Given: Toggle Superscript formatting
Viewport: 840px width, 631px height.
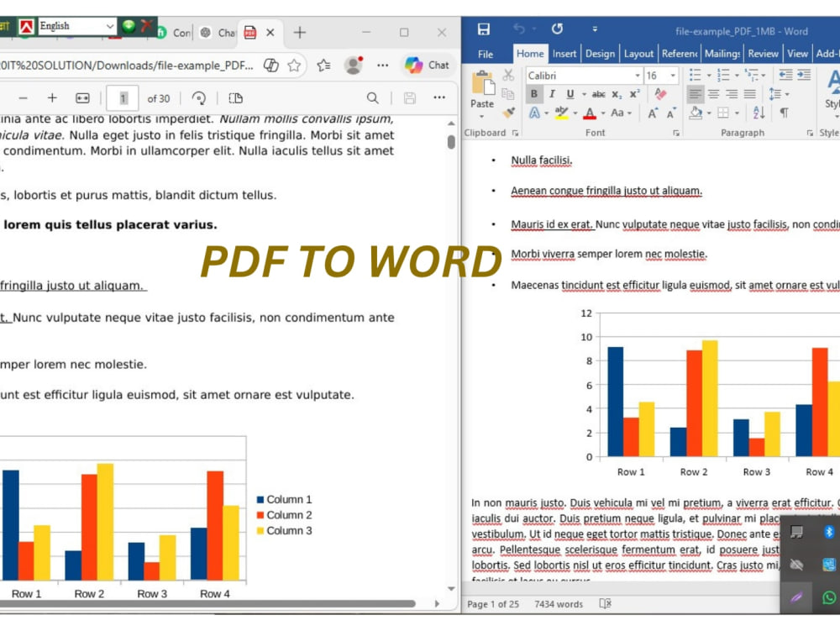Looking at the screenshot, I should (x=634, y=94).
